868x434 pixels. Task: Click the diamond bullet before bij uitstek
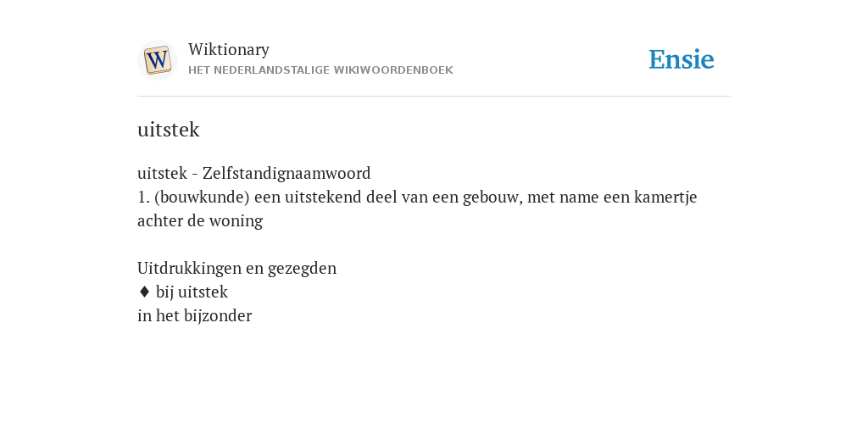[144, 292]
